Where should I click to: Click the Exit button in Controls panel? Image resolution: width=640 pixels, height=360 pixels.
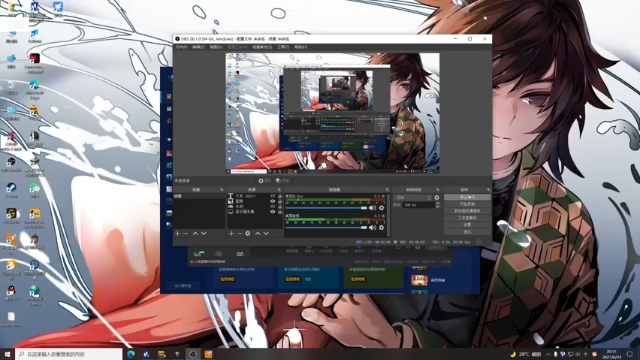coord(467,232)
